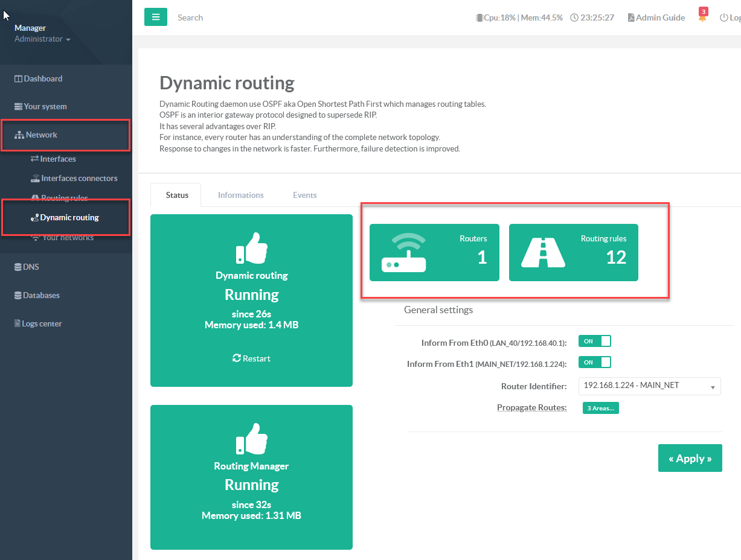
Task: Open the Admin Guide PDF link
Action: [656, 17]
